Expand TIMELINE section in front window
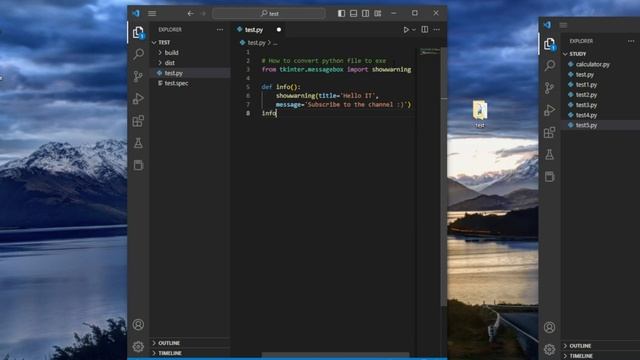The height and width of the screenshot is (360, 640). (170, 353)
